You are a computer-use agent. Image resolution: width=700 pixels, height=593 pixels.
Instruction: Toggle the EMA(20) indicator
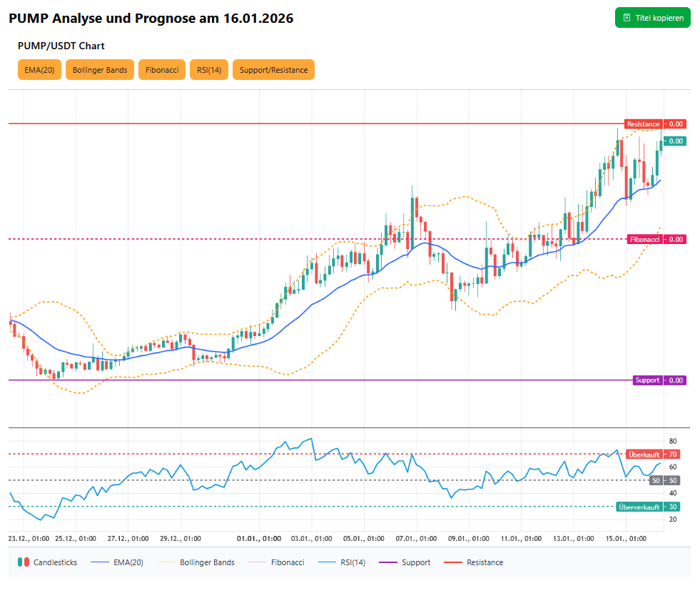coord(39,70)
